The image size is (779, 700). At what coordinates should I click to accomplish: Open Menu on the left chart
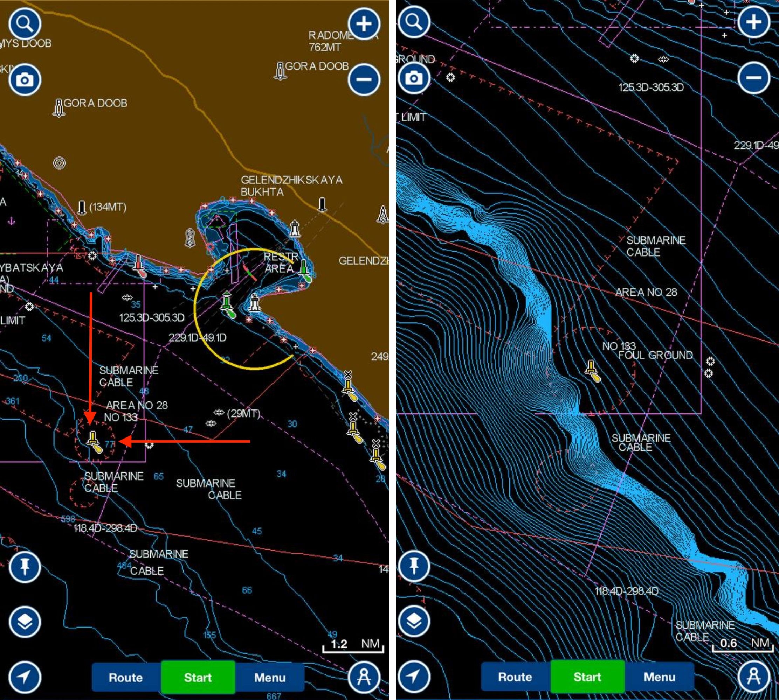[270, 677]
